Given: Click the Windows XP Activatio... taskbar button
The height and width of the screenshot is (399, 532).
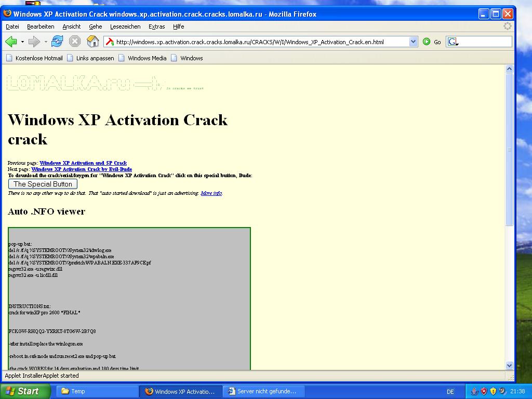Looking at the screenshot, I should 181,391.
